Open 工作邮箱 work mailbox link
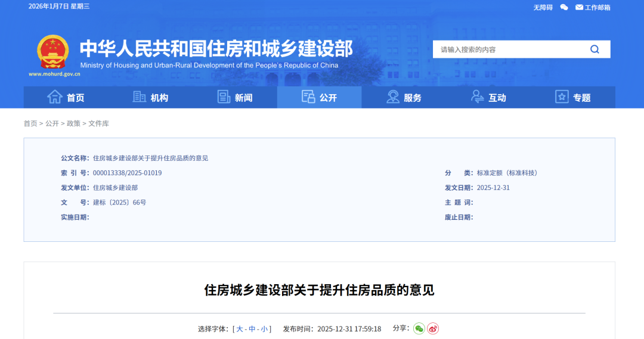Viewport: 644px width, 339px height. tap(593, 7)
